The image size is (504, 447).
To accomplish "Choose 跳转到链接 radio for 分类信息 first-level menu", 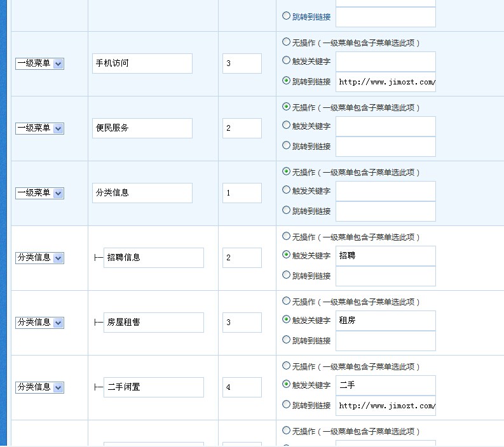I will [x=286, y=210].
